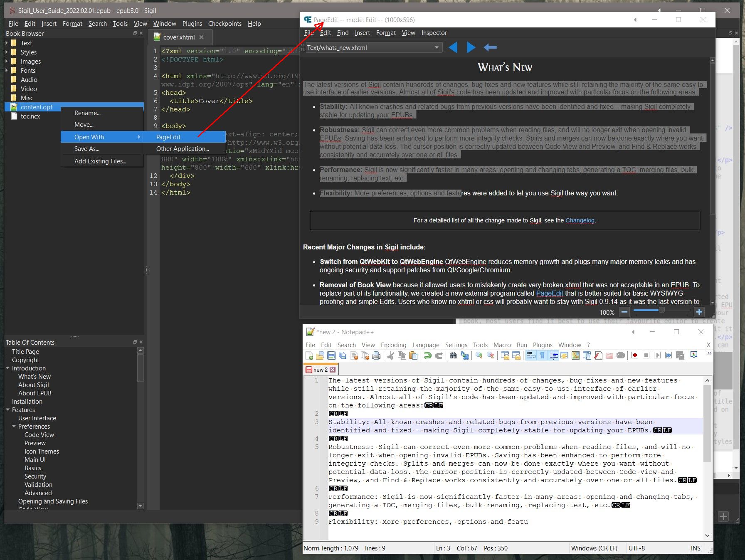Click the New file icon in Notepad++
This screenshot has height=560, width=745.
(309, 355)
